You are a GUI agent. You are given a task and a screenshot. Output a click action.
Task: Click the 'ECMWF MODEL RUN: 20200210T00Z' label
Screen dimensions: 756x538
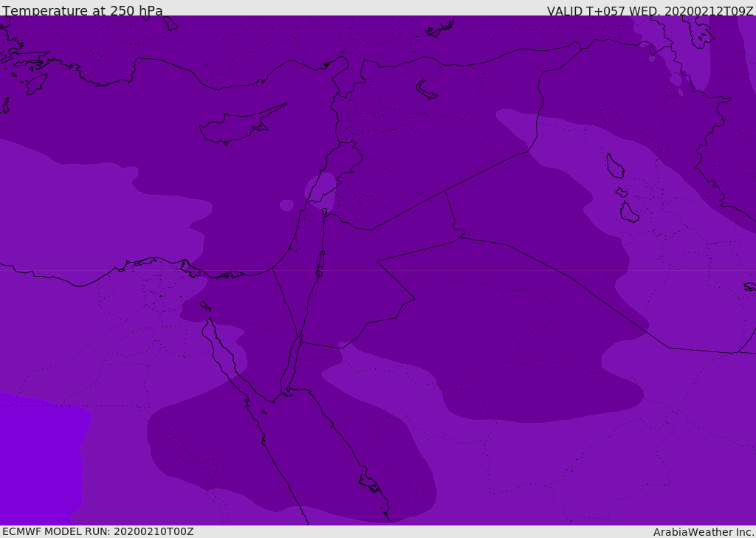pos(98,531)
